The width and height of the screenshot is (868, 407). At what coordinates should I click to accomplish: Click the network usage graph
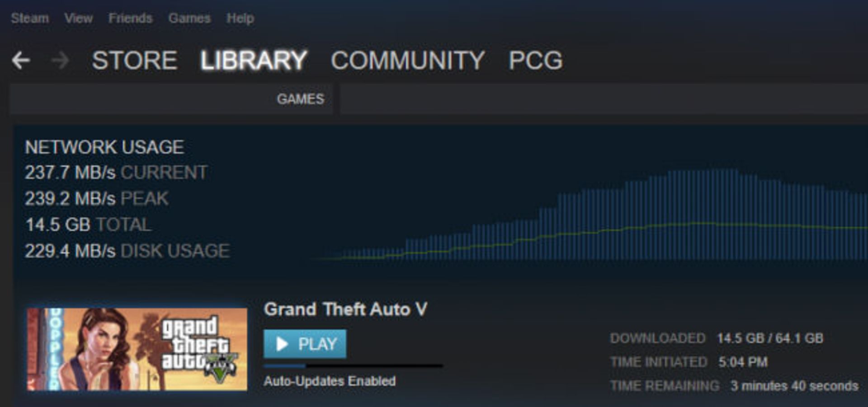[588, 215]
